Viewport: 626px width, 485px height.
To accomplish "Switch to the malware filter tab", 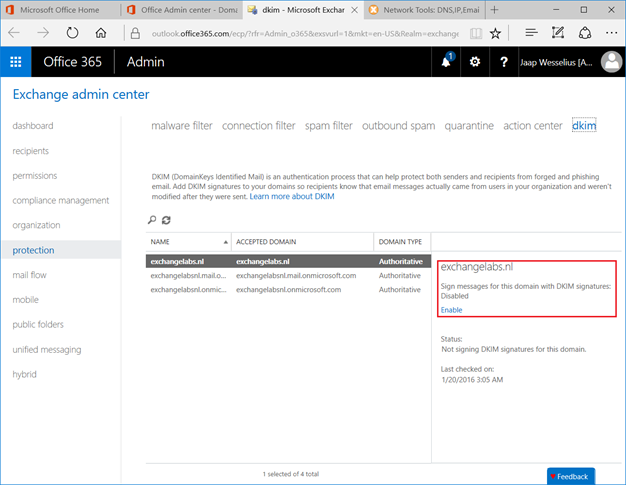I will 181,126.
